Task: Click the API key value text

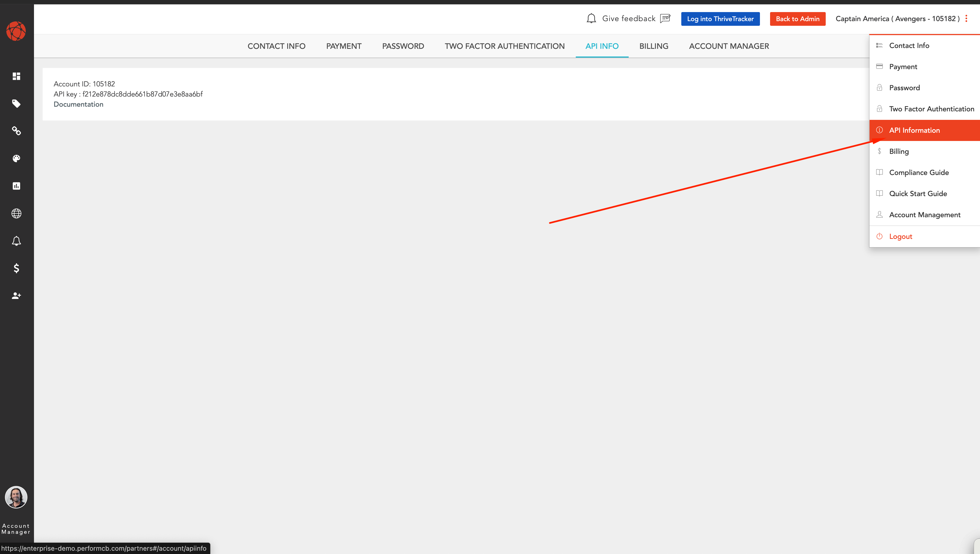Action: coord(143,94)
